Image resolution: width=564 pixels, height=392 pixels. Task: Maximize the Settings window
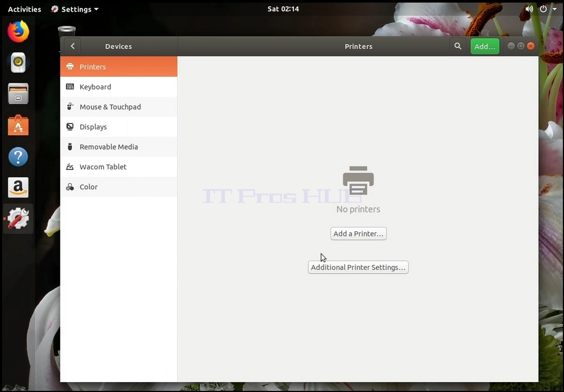click(x=521, y=46)
